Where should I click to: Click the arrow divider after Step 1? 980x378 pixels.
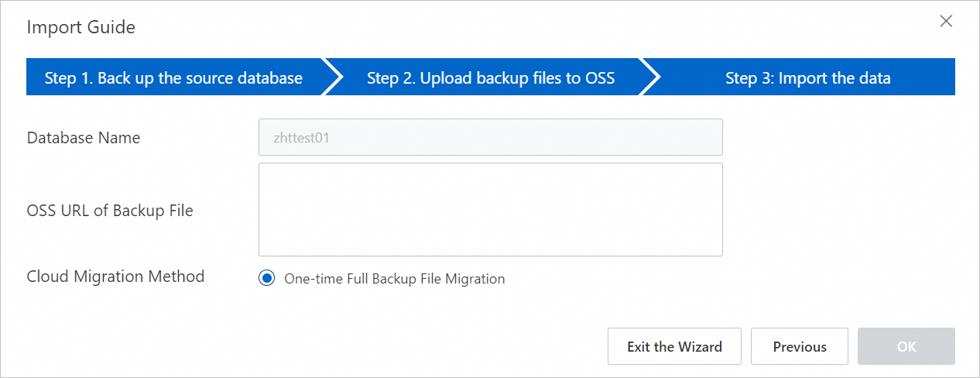(333, 77)
